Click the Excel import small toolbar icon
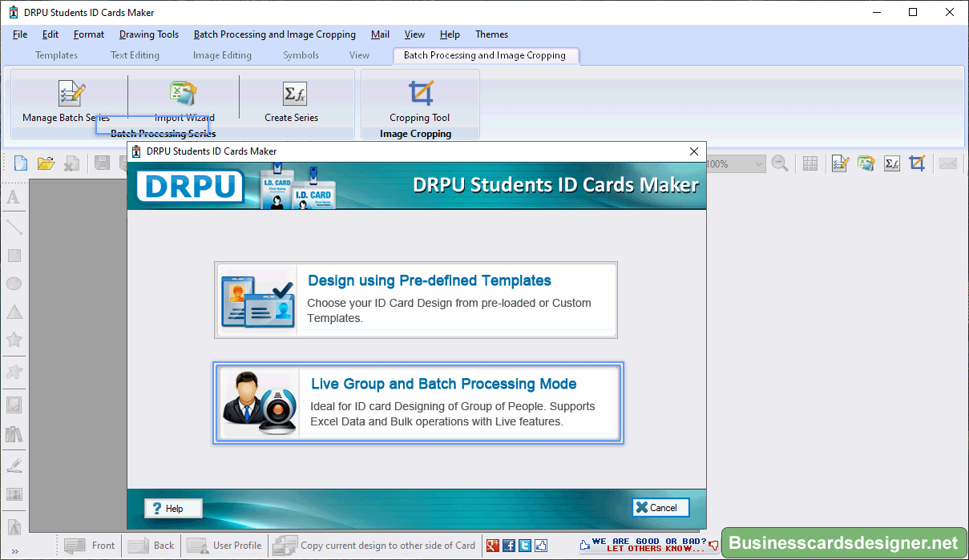The width and height of the screenshot is (969, 560). [866, 163]
